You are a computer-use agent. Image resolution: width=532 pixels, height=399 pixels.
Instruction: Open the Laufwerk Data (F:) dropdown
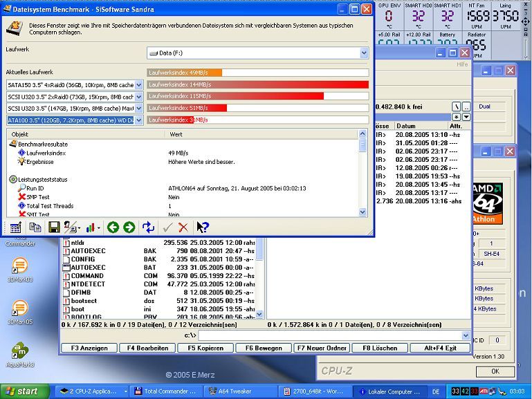[364, 53]
